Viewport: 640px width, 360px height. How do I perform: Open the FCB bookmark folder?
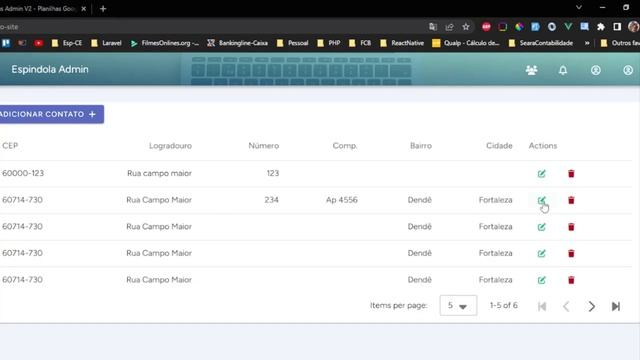click(x=360, y=43)
